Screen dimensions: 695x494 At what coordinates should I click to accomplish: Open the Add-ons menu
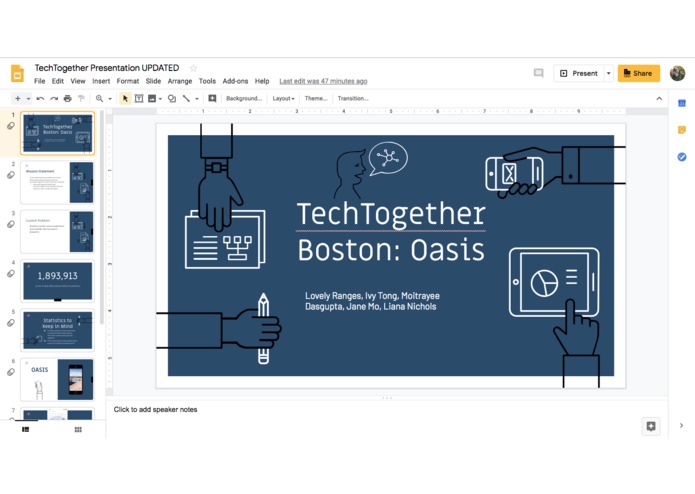[235, 81]
